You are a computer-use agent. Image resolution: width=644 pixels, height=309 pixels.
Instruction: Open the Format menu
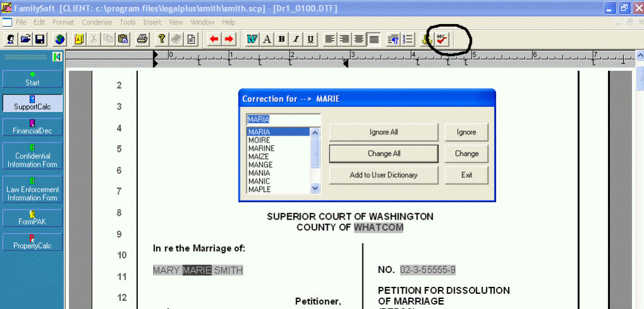(63, 22)
